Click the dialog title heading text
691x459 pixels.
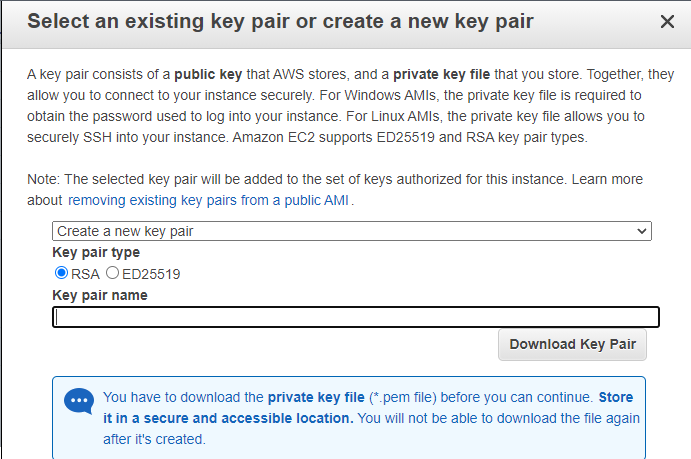pyautogui.click(x=280, y=21)
